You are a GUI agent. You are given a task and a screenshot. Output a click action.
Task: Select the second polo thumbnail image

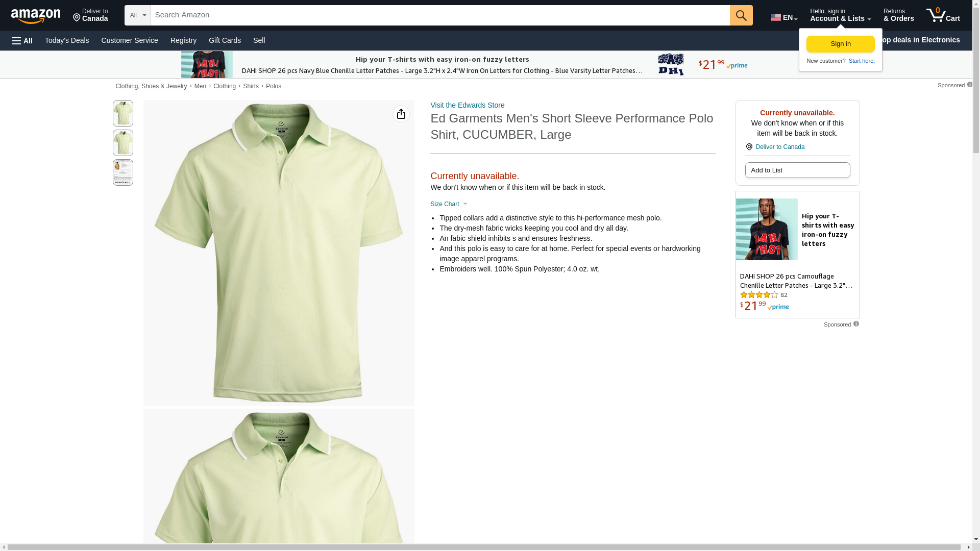(x=123, y=143)
